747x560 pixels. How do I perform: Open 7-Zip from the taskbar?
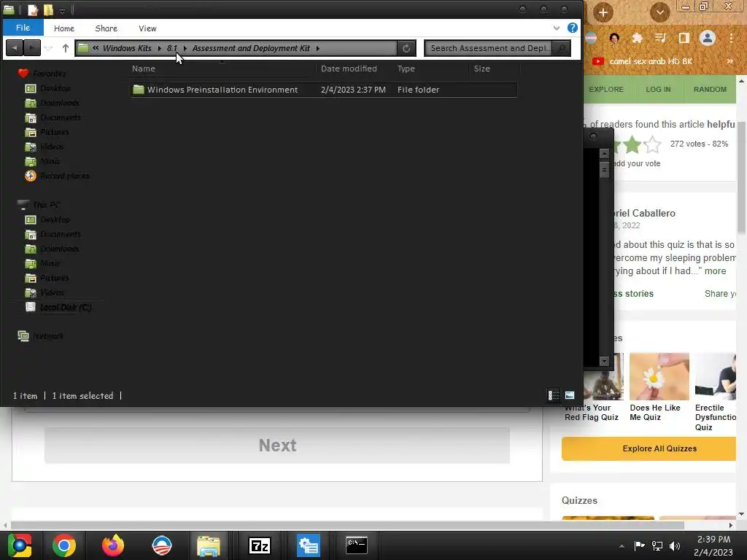tap(260, 545)
